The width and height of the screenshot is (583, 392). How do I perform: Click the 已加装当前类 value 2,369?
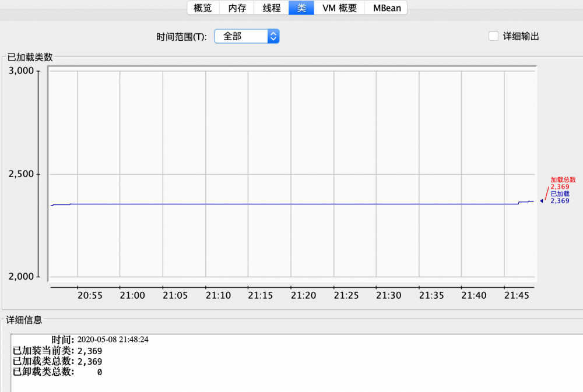[x=90, y=351]
